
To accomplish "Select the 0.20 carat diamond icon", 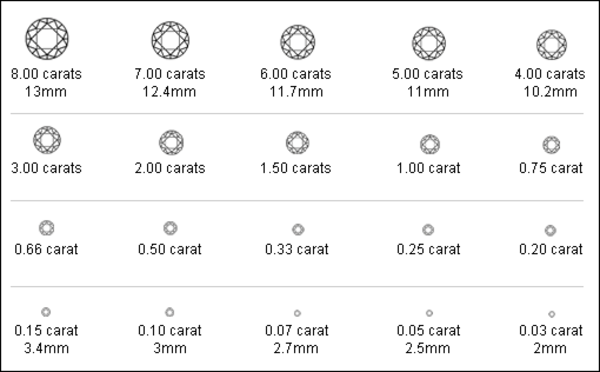I will click(x=550, y=230).
